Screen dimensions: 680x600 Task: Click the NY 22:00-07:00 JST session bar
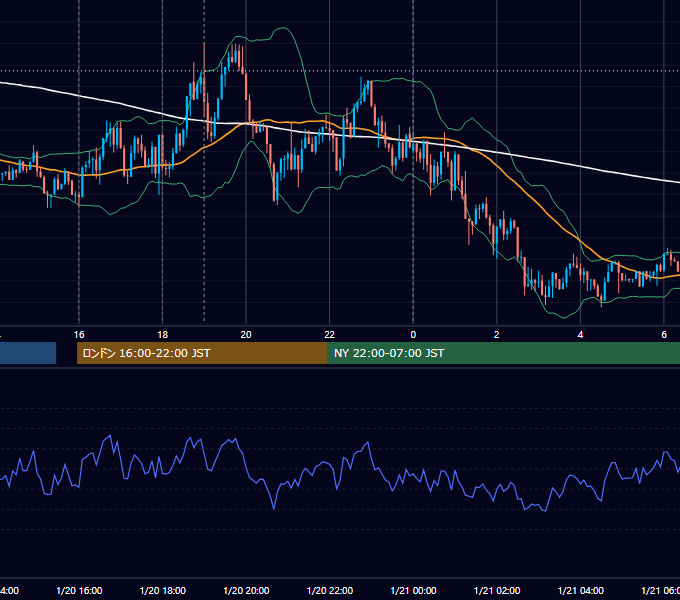503,353
